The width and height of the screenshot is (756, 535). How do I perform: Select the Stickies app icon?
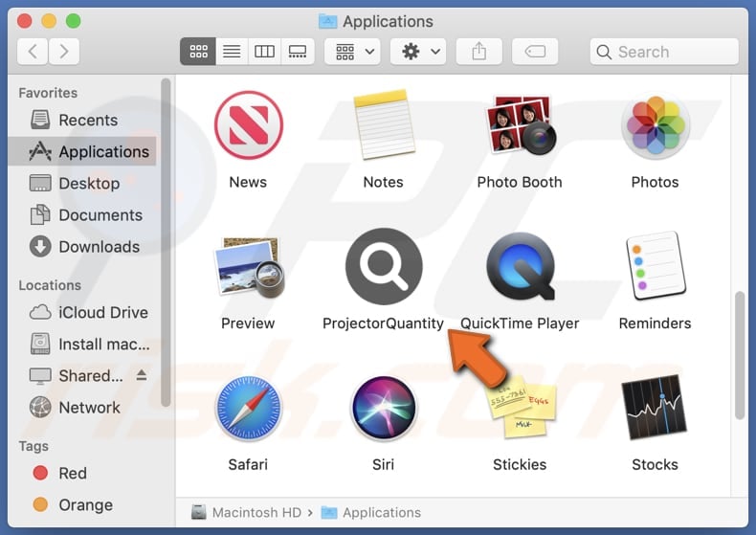[520, 408]
